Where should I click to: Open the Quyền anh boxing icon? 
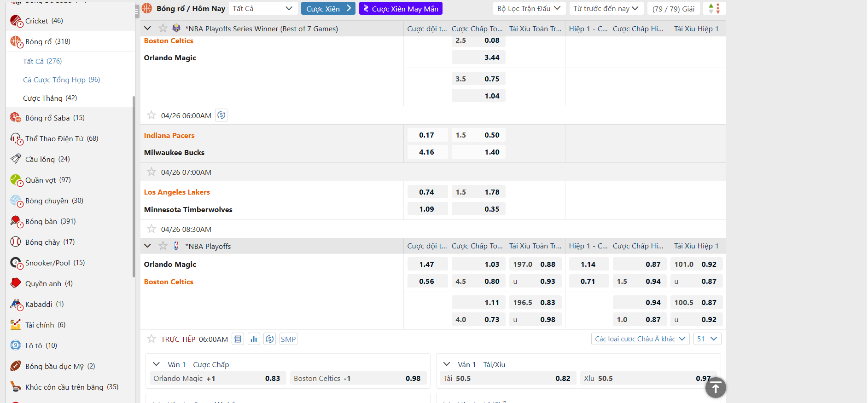[x=16, y=283]
